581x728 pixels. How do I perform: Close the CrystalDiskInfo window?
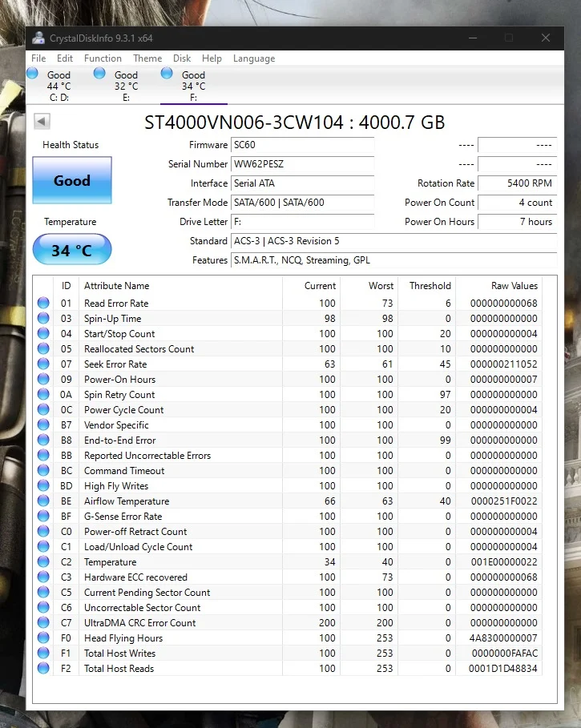point(546,38)
